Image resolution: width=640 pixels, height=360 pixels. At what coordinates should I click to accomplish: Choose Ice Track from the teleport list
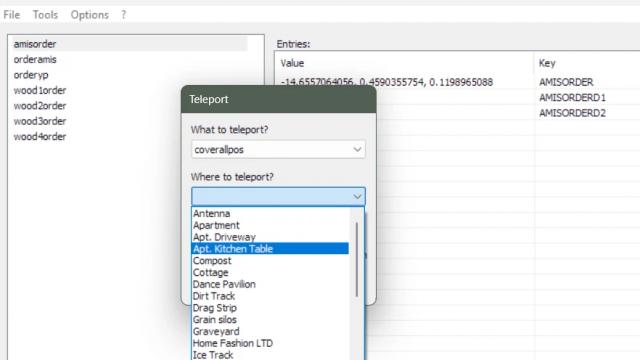pyautogui.click(x=270, y=355)
